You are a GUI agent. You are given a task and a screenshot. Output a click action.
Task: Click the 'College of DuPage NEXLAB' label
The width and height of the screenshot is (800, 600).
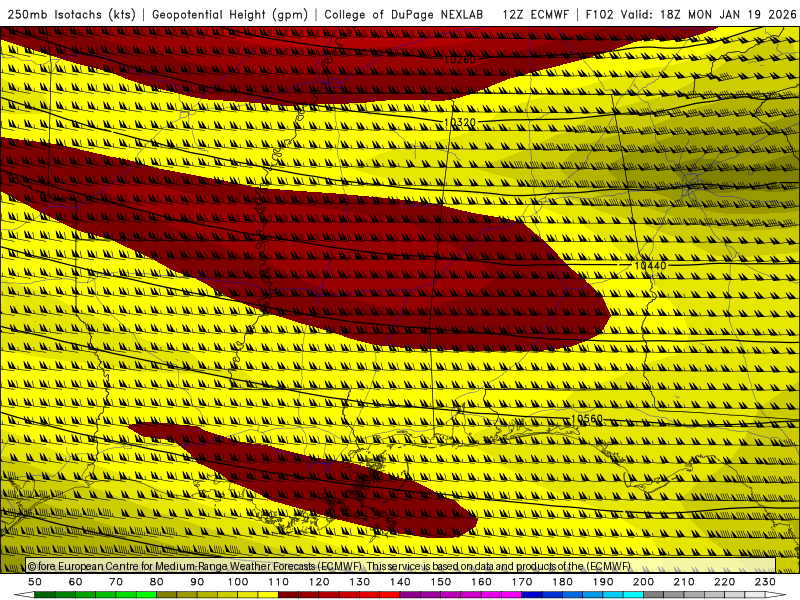point(404,15)
